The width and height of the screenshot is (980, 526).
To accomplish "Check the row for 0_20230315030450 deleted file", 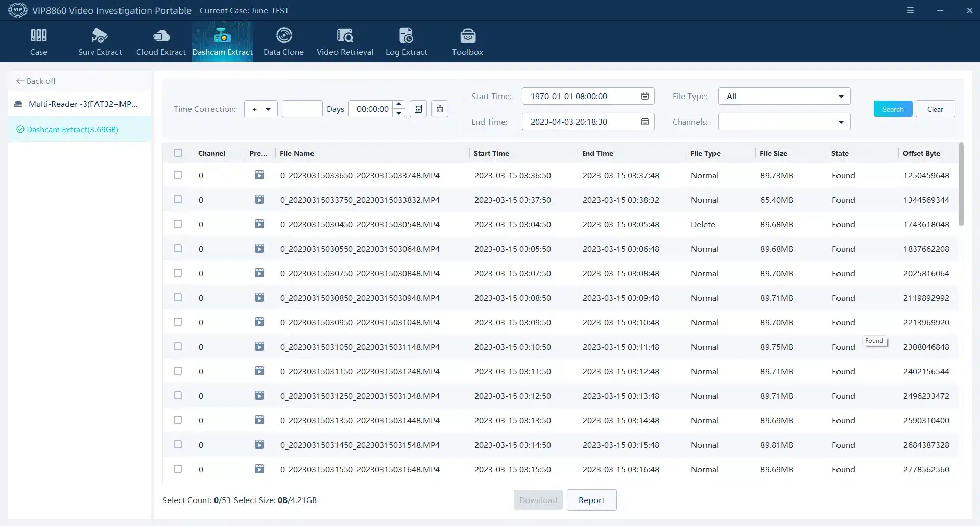I will click(178, 224).
